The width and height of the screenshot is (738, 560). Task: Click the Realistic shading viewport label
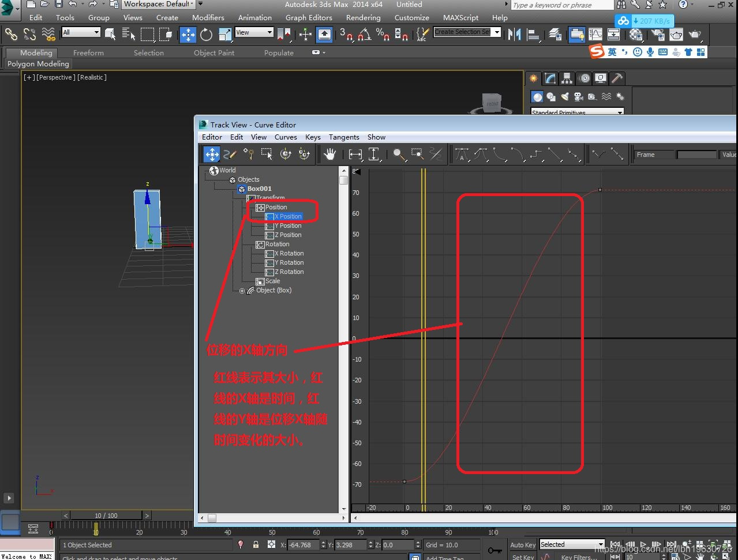[92, 77]
